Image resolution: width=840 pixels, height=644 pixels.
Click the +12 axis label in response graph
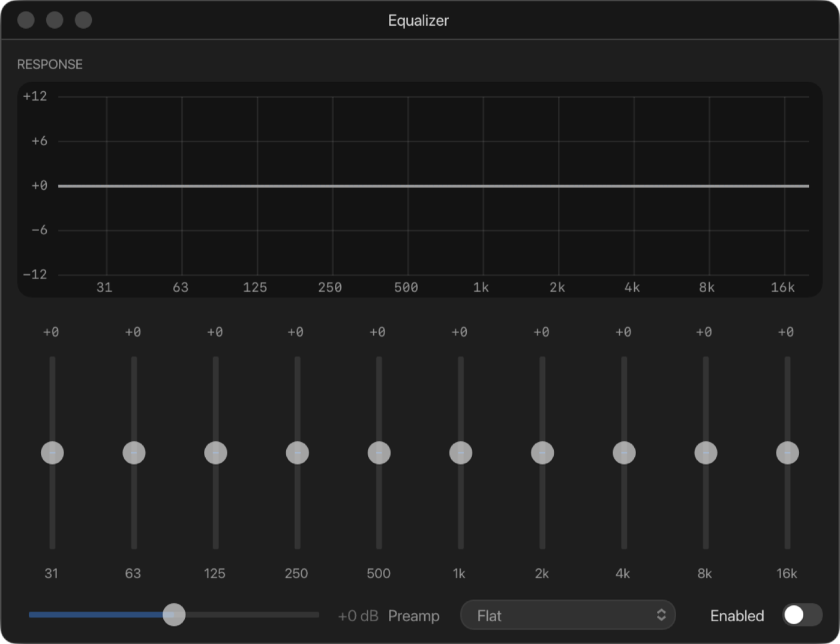[x=35, y=96]
